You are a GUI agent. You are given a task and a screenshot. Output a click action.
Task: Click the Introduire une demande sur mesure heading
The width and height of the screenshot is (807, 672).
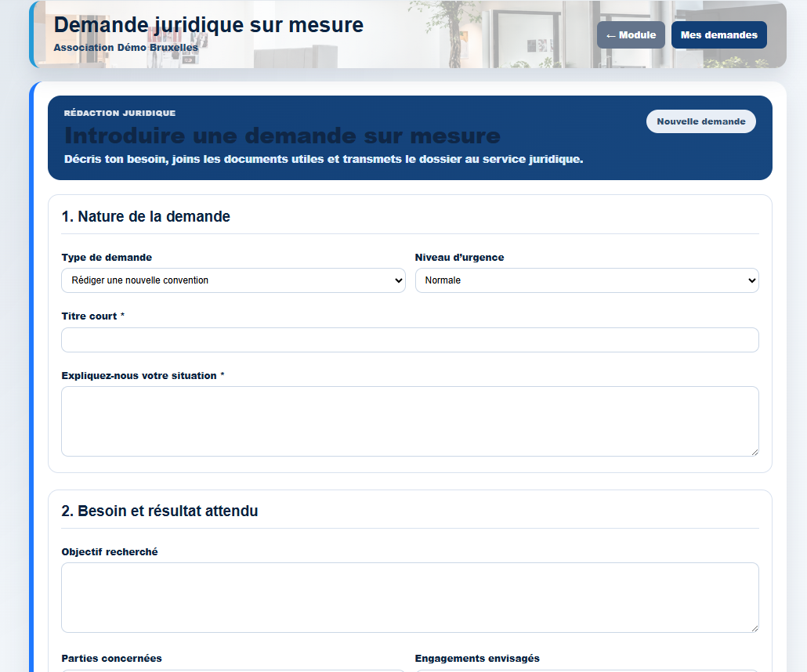[282, 135]
